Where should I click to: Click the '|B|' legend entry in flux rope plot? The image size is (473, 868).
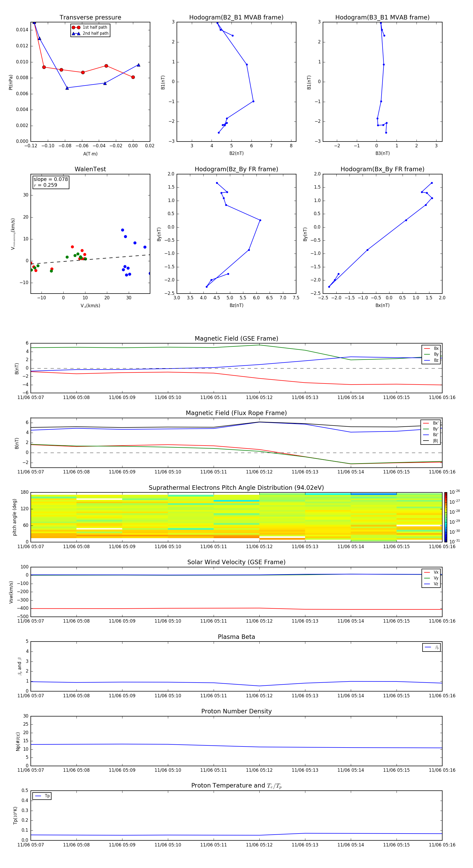[431, 441]
